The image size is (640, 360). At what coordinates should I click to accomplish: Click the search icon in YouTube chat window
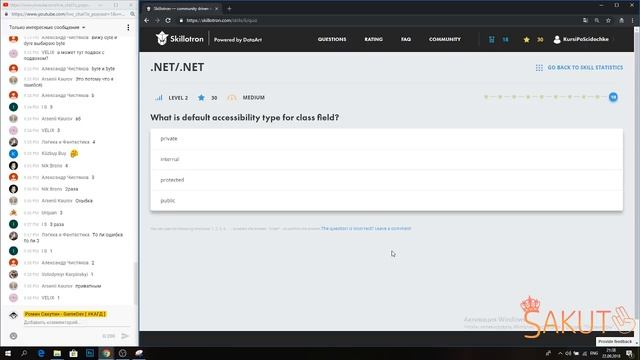click(x=132, y=14)
